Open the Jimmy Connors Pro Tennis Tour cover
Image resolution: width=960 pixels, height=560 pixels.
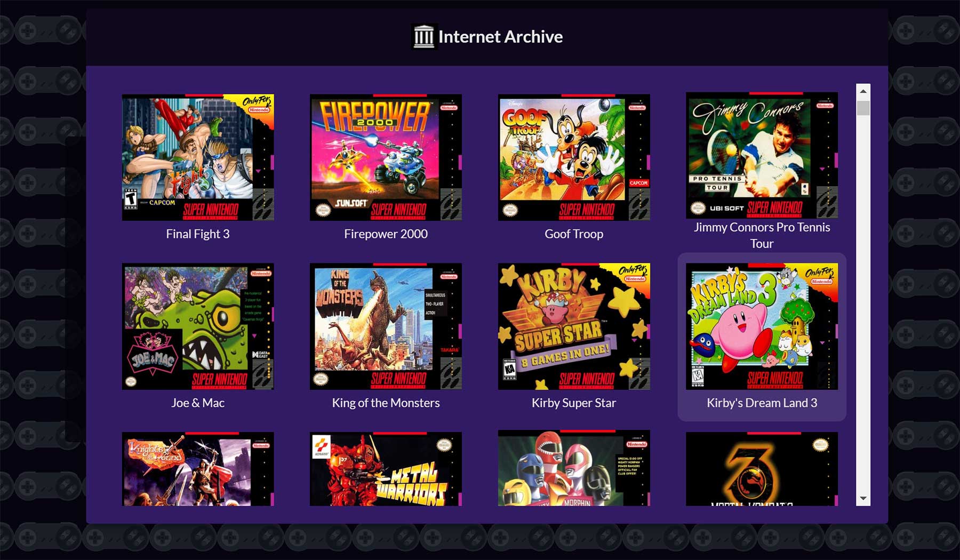coord(762,155)
